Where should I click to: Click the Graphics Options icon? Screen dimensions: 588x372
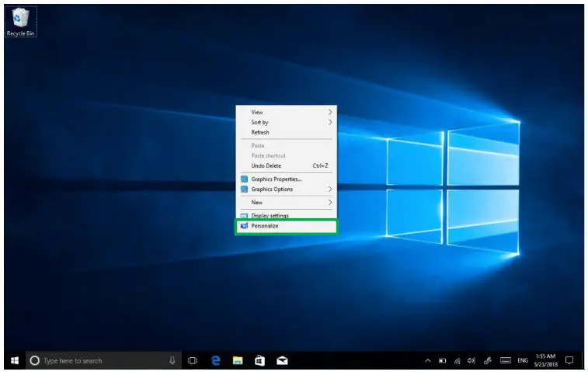pyautogui.click(x=244, y=189)
